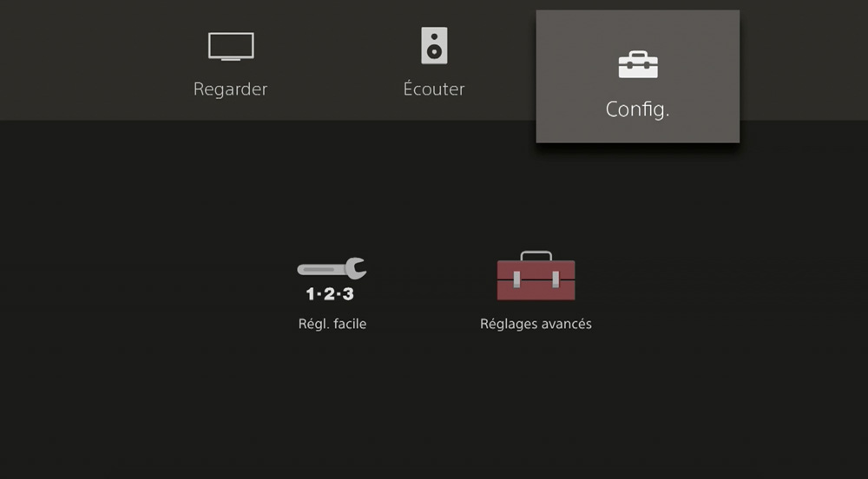Image resolution: width=868 pixels, height=479 pixels.
Task: Click the highlighted Config. tile background
Action: tap(638, 76)
